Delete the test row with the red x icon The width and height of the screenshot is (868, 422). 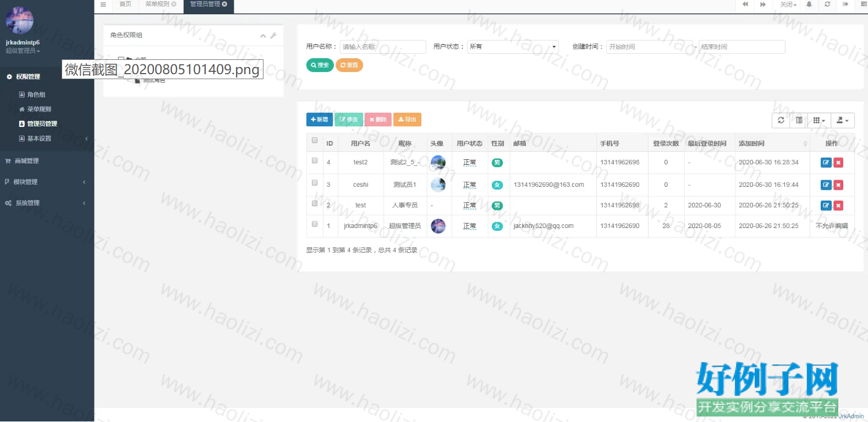838,206
